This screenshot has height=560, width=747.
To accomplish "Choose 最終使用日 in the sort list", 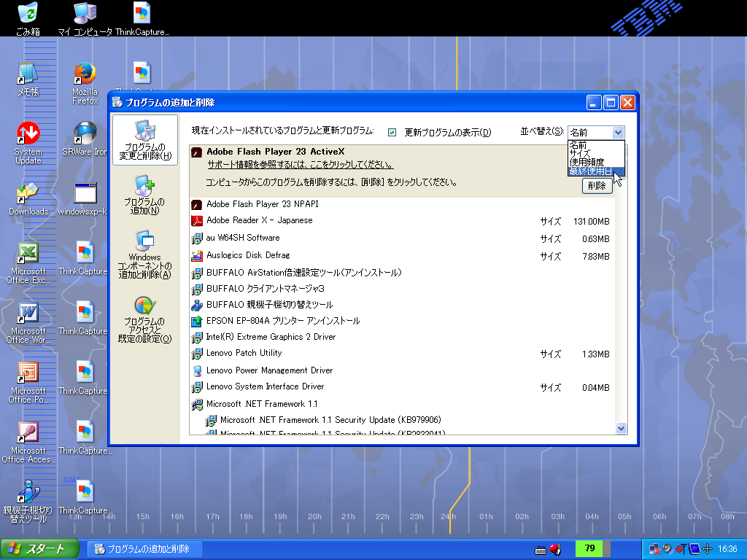I will click(595, 171).
